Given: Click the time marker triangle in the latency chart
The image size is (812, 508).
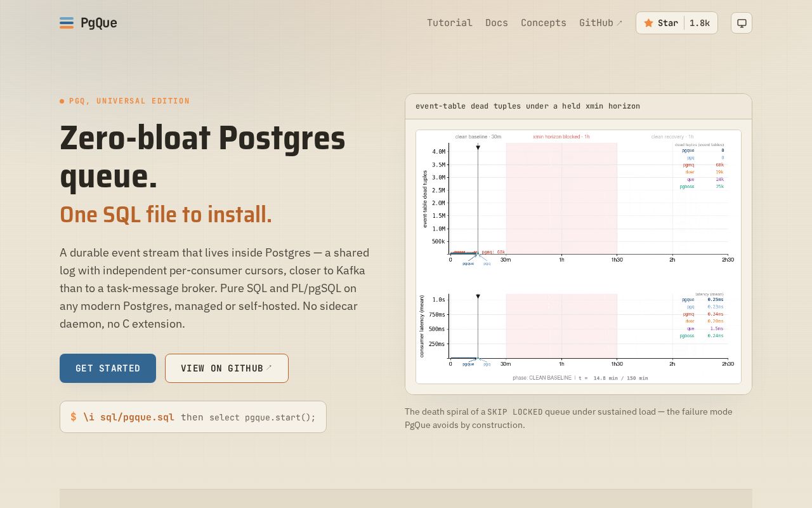Looking at the screenshot, I should pos(478,297).
